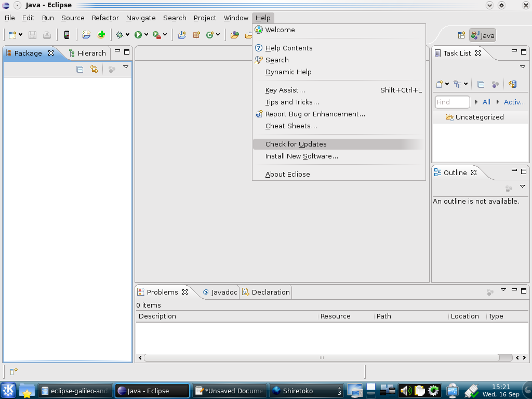Click the green plus toolbar icon
The width and height of the screenshot is (532, 399).
click(x=101, y=35)
